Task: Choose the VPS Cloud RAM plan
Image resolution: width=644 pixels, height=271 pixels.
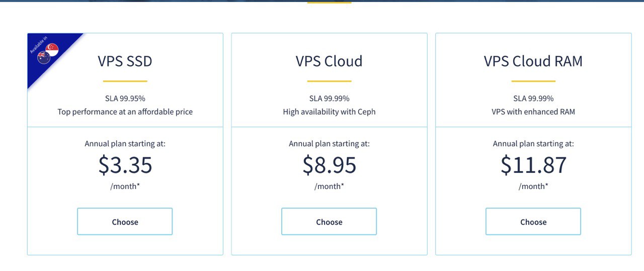Action: 533,222
